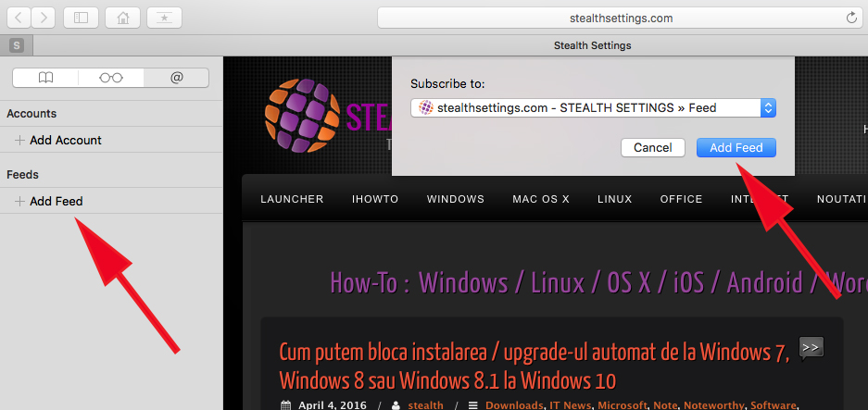
Task: Click the plus icon beside Add Account
Action: [x=19, y=140]
